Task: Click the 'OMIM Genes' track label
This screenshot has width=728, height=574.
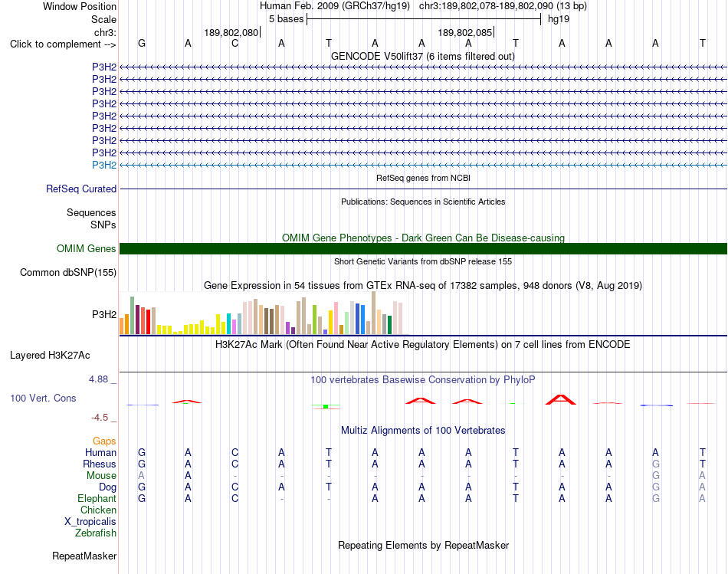Action: (x=86, y=248)
